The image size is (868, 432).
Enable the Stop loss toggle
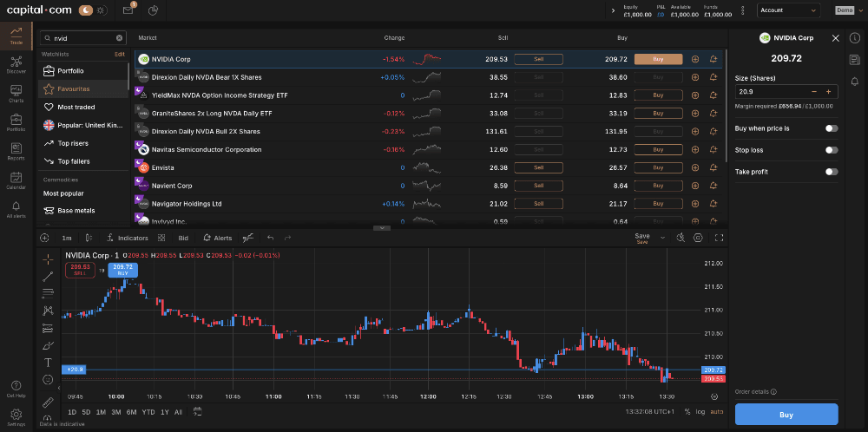point(832,150)
